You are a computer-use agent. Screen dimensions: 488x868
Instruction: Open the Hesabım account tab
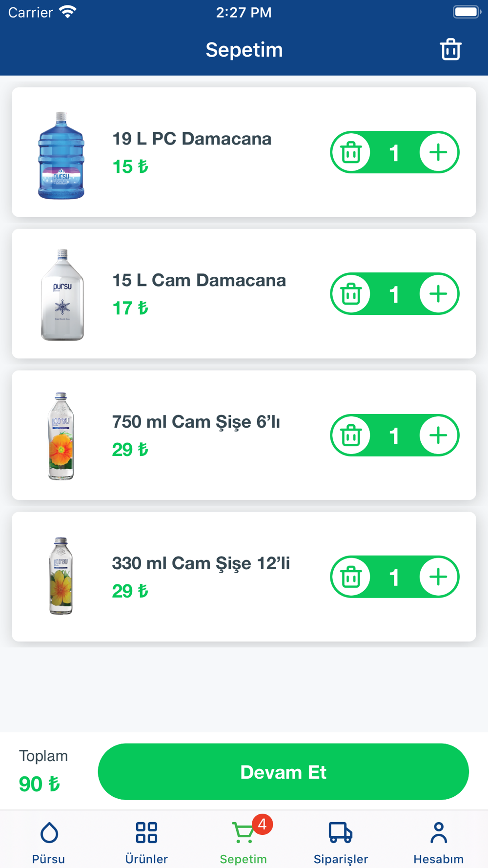coord(438,841)
